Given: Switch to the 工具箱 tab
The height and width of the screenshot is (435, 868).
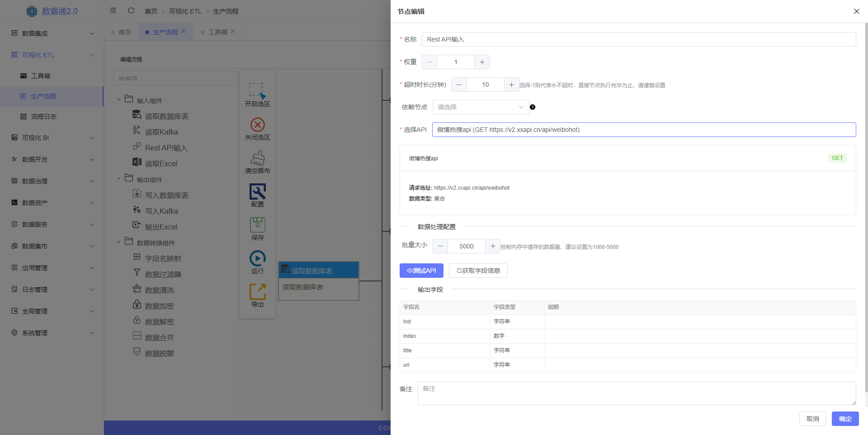Looking at the screenshot, I should click(x=217, y=32).
